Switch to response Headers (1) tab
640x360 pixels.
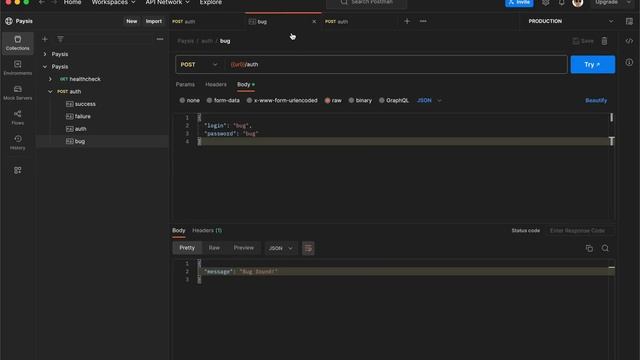click(207, 231)
